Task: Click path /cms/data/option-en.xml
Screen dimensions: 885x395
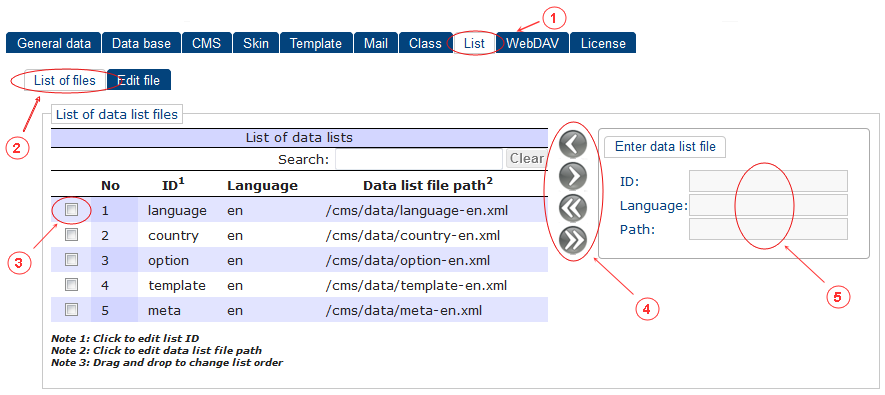Action: 408,260
